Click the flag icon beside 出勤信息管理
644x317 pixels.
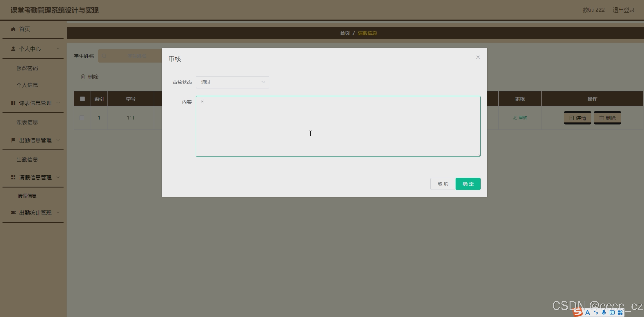(x=13, y=140)
